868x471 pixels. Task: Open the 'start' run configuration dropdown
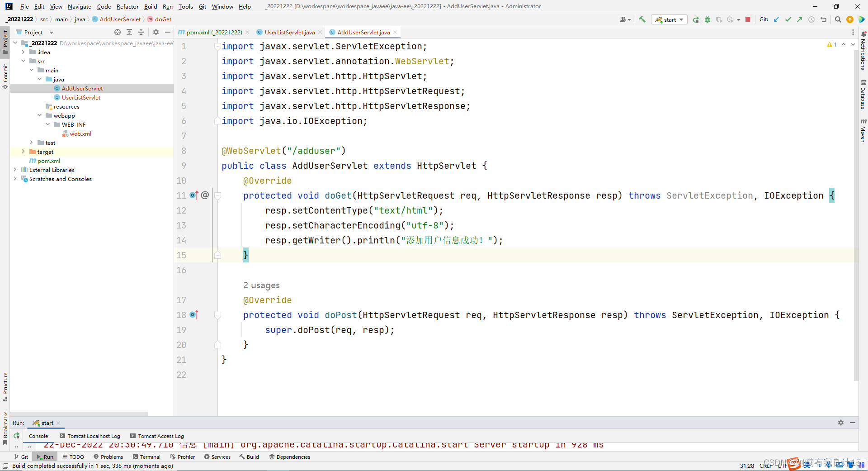click(x=670, y=19)
